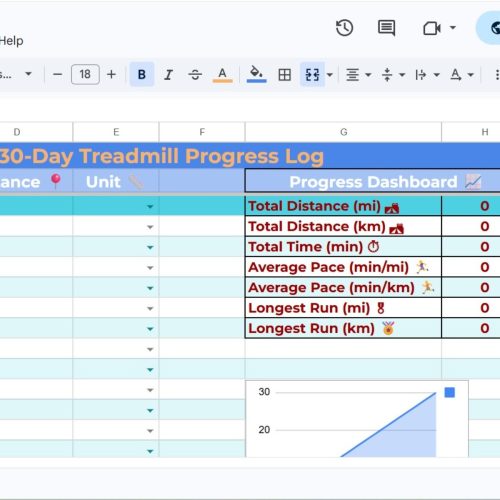Decrease font size with minus button

[x=57, y=74]
